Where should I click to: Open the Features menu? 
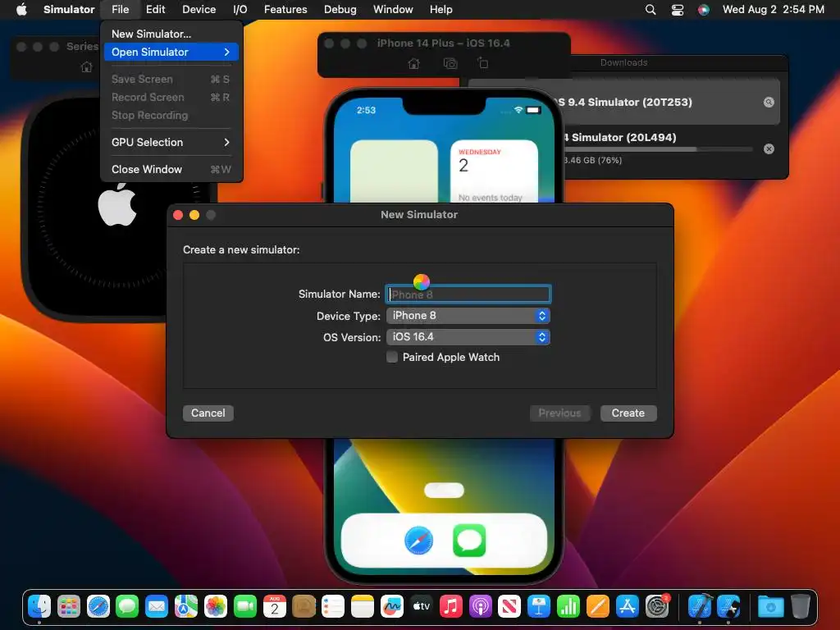(285, 10)
